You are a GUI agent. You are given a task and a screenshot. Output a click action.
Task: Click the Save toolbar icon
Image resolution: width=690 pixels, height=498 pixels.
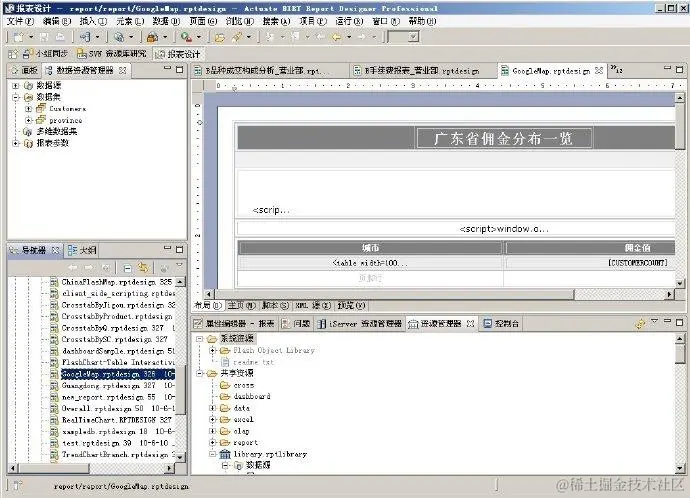(x=44, y=37)
